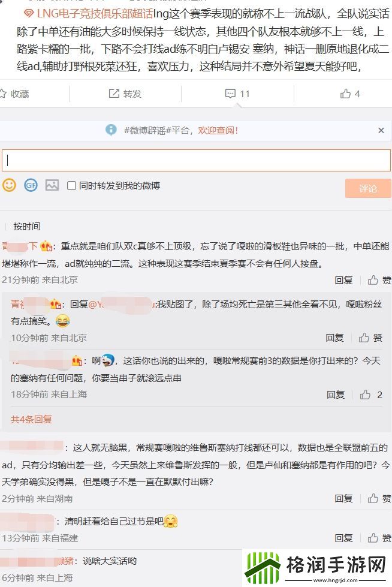The width and height of the screenshot is (392, 587).
Task: Focus the comment input field
Action: click(196, 160)
